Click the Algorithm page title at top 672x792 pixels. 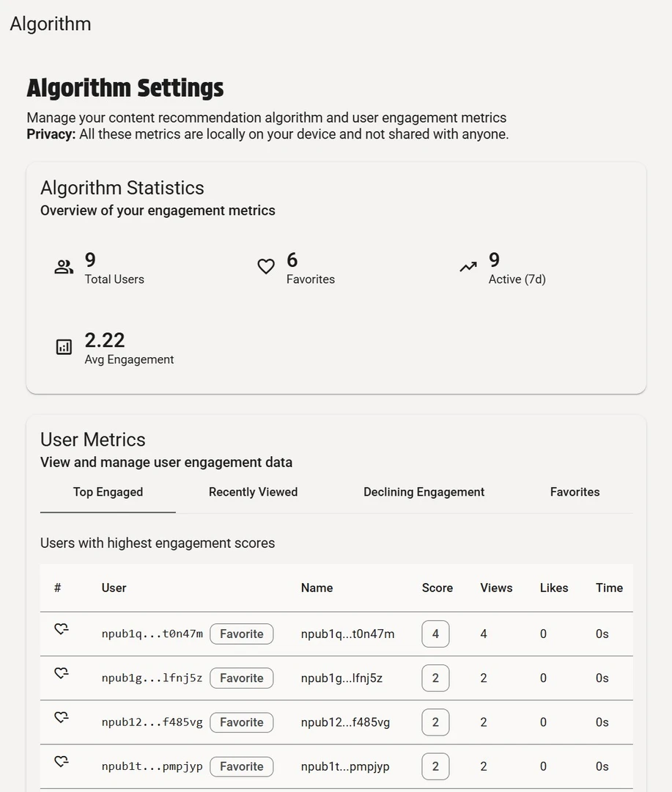[51, 23]
